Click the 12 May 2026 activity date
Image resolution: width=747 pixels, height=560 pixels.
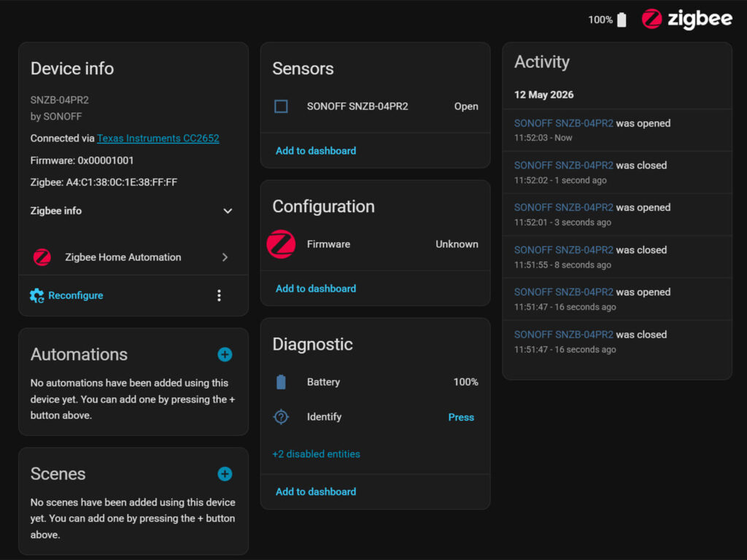[543, 94]
